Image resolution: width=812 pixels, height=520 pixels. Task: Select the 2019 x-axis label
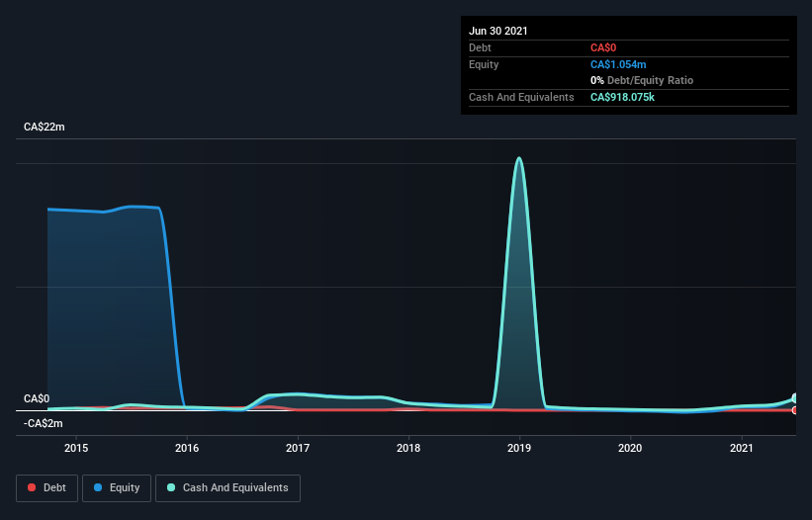519,448
